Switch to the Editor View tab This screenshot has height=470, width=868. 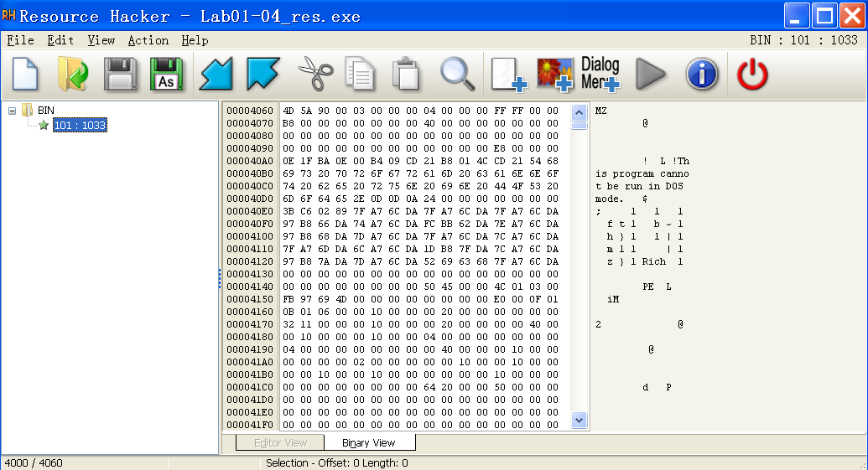[x=280, y=443]
